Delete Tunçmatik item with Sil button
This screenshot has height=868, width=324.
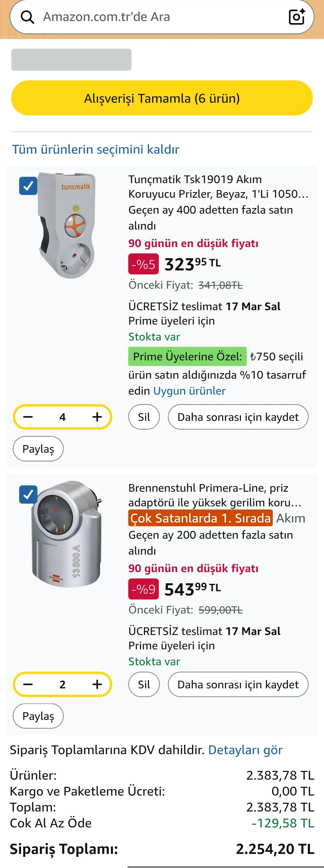[144, 417]
